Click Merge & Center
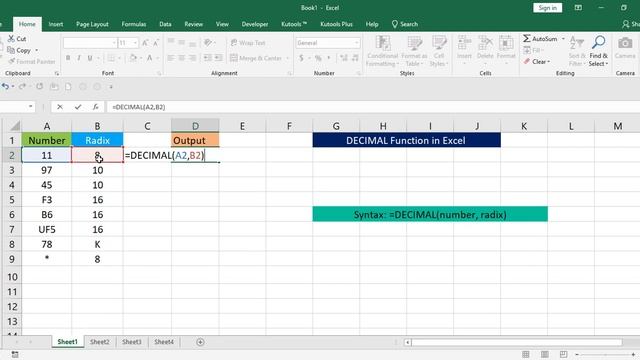 [x=256, y=58]
